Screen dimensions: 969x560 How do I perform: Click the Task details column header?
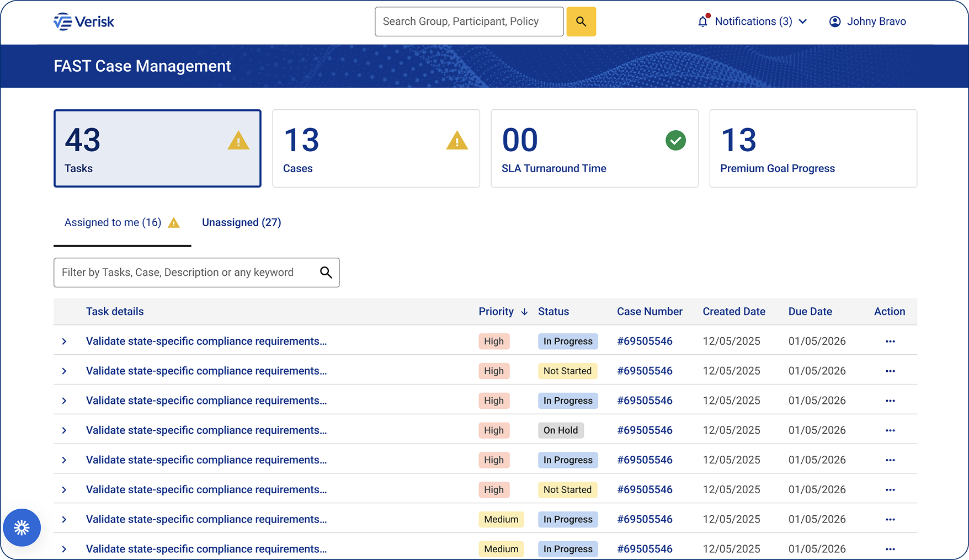pos(115,312)
